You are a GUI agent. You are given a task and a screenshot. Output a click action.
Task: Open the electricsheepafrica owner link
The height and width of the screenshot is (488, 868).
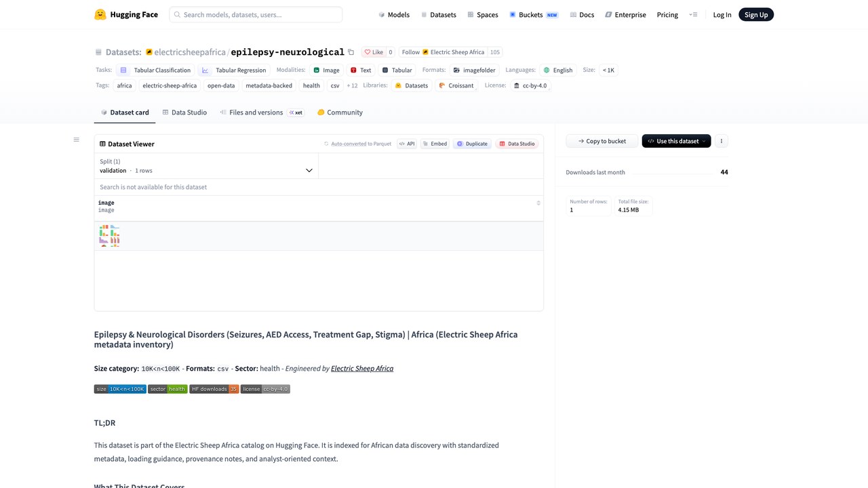[190, 52]
